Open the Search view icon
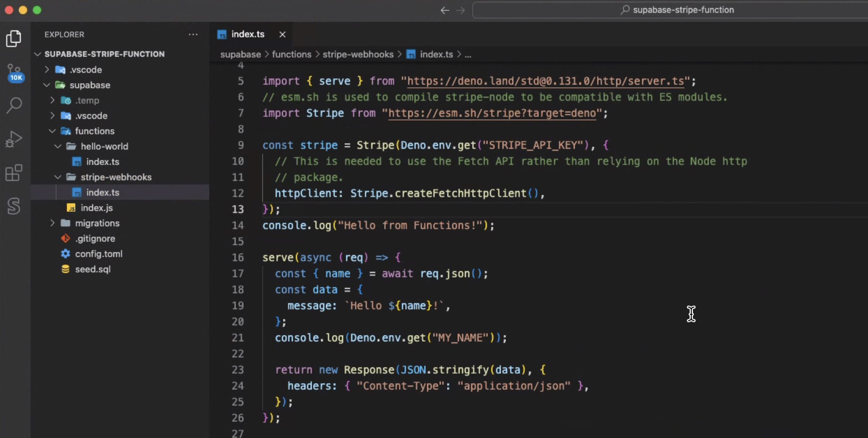Viewport: 868px width, 438px height. 14,106
